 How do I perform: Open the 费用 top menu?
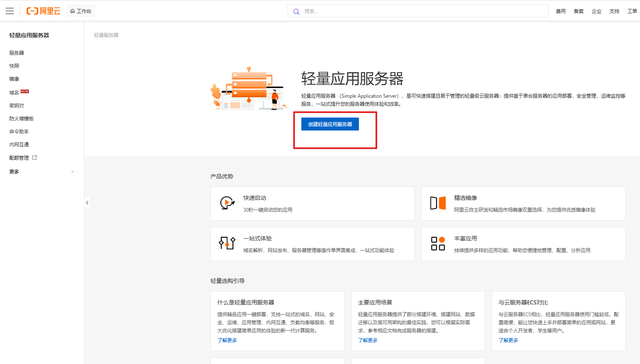click(561, 11)
